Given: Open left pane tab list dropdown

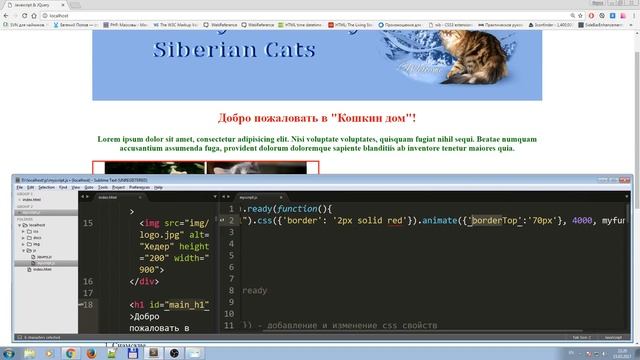Looking at the screenshot, I should coord(215,197).
